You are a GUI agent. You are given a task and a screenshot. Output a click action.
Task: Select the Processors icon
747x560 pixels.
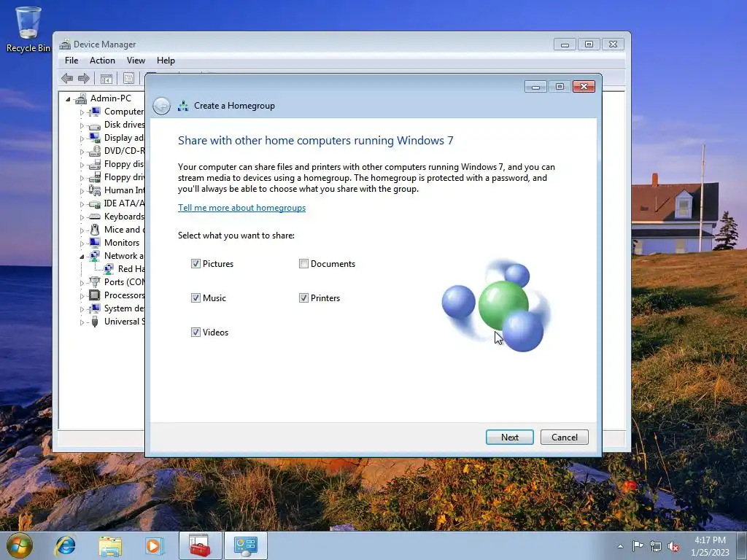click(x=94, y=295)
